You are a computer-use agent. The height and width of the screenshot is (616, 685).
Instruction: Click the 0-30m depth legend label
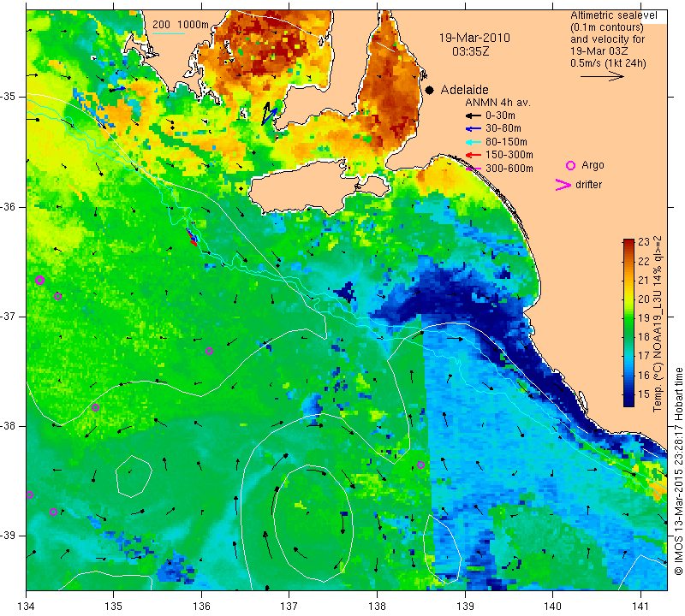[500, 115]
